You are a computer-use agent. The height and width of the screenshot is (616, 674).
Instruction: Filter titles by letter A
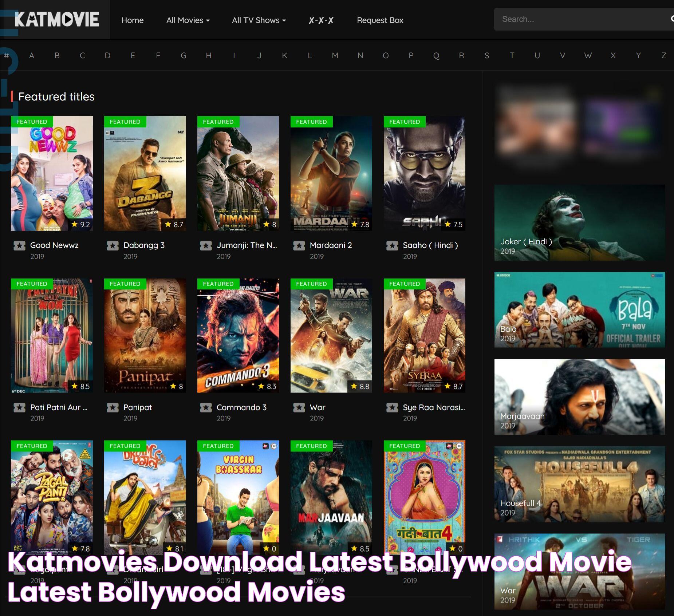(x=32, y=56)
